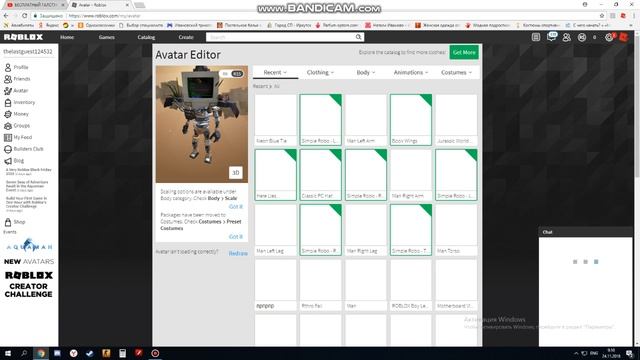Open Create in the top navigation
This screenshot has width=640, height=360.
pos(186,37)
